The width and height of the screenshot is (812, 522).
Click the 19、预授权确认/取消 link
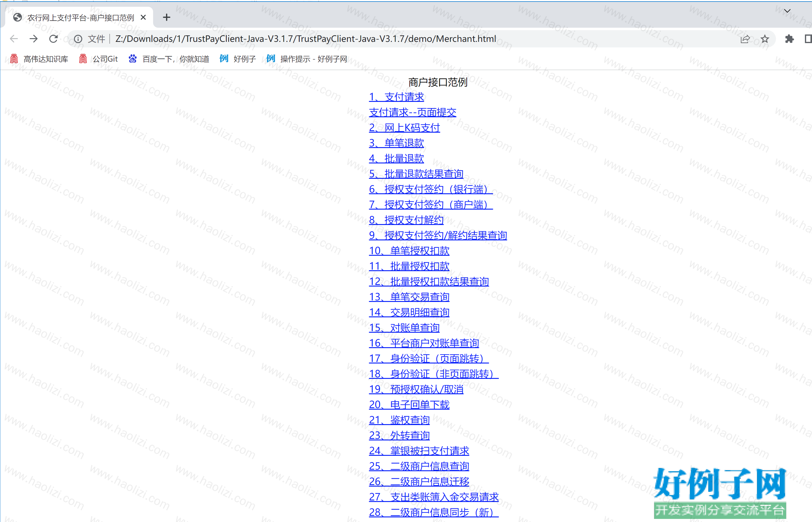coord(416,389)
